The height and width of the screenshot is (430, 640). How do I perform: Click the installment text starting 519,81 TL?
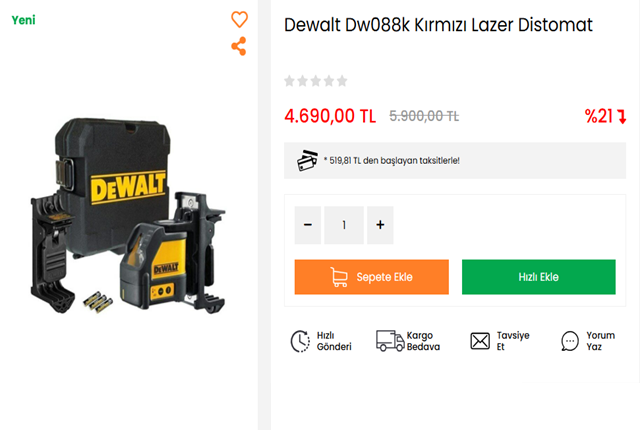pos(392,161)
